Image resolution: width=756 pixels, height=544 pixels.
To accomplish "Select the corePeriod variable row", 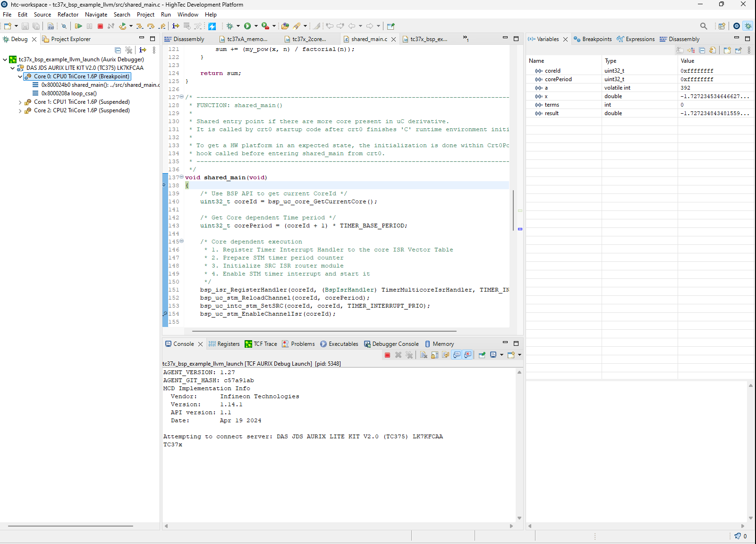I will 558,79.
